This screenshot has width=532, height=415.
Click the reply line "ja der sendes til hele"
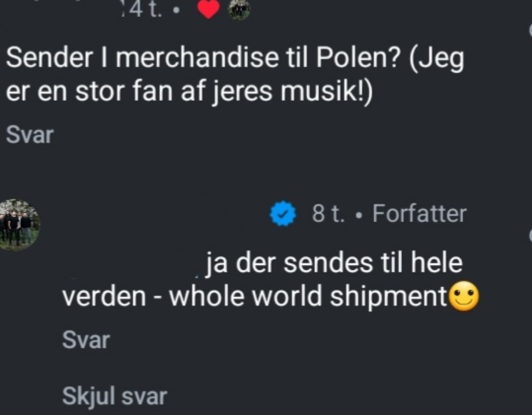[334, 264]
